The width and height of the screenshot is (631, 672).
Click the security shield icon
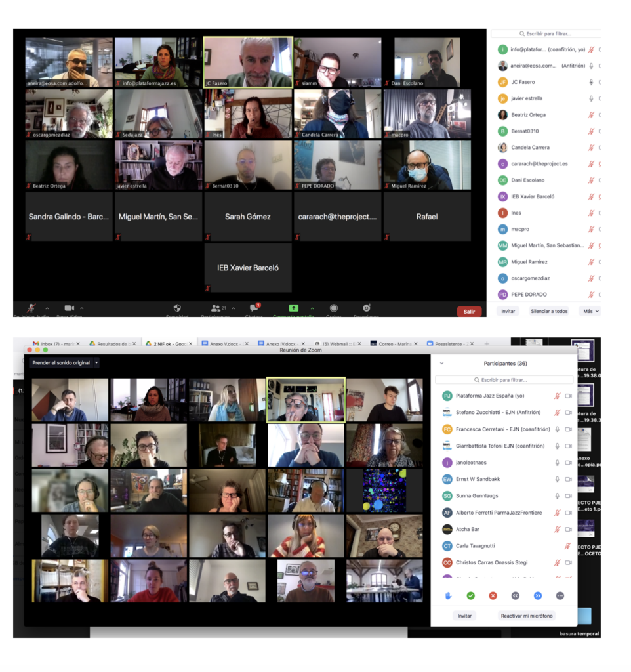point(177,308)
